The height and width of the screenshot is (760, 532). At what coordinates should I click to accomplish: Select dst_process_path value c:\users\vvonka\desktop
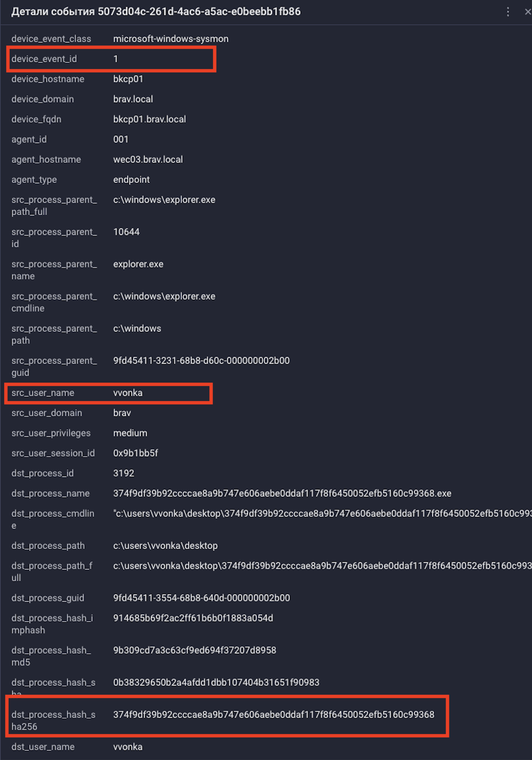tap(165, 545)
